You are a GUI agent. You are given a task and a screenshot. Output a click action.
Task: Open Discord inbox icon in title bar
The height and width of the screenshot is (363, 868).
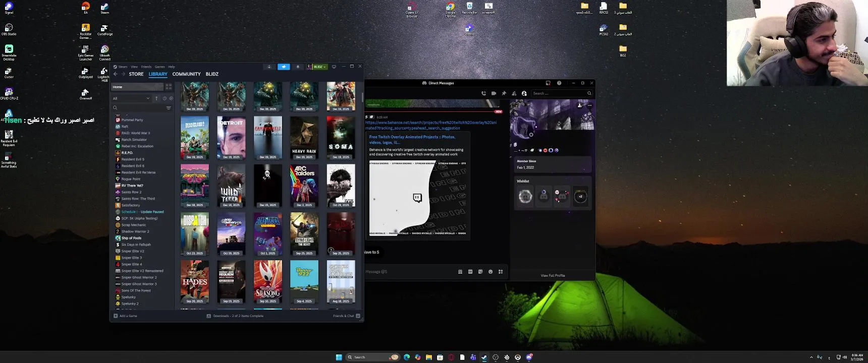pos(548,83)
